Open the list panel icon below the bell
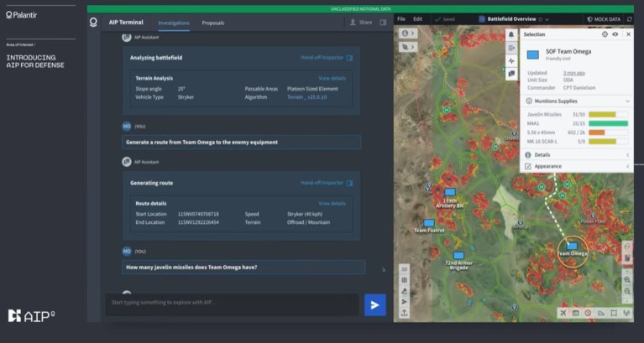Image resolution: width=644 pixels, height=343 pixels. [511, 48]
